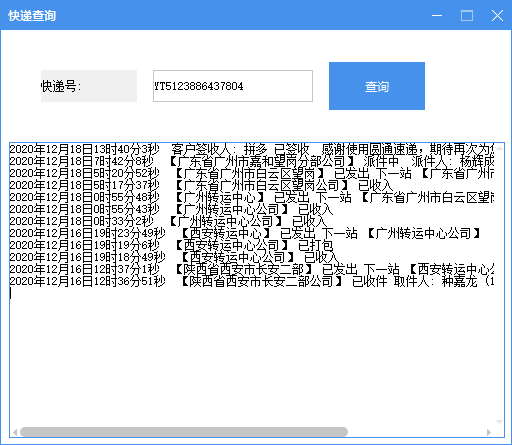512x445 pixels.
Task: Click the 西安转运中心公司 已打包 record line
Action: [x=171, y=245]
